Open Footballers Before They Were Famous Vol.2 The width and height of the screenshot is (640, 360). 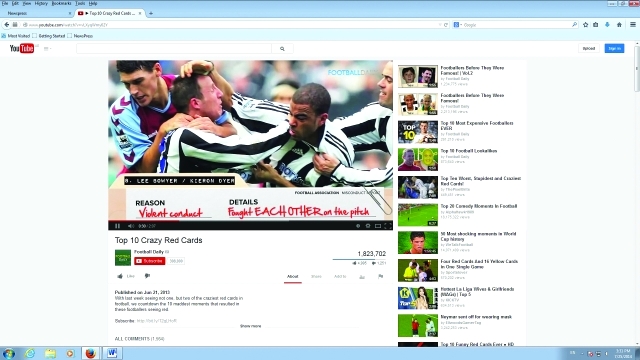(472, 70)
